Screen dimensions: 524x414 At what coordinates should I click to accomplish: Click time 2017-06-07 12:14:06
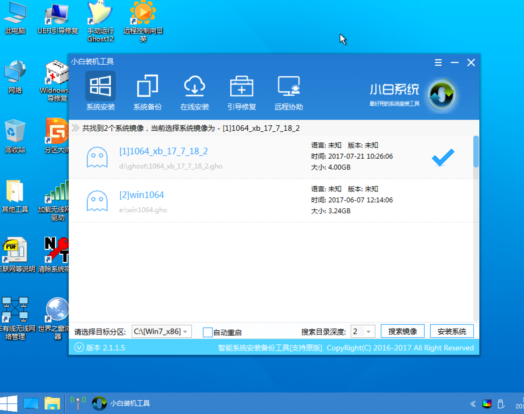click(x=361, y=200)
